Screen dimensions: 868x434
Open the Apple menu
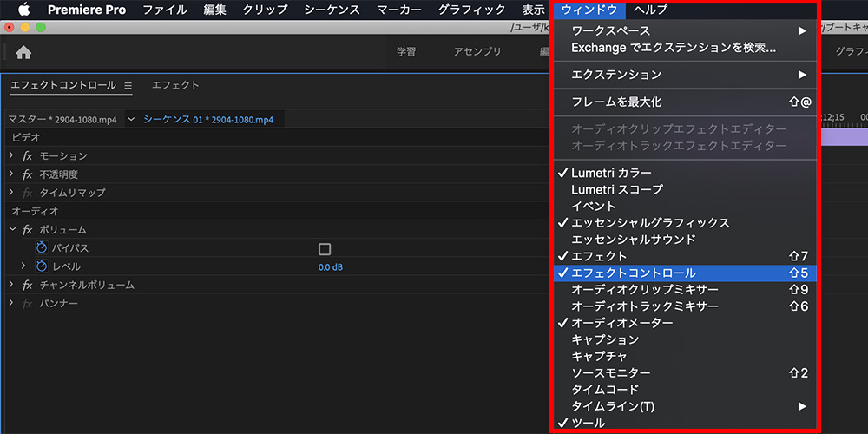click(x=23, y=10)
